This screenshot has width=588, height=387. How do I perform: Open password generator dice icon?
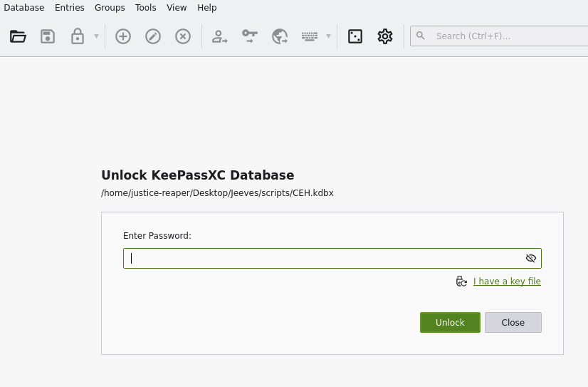[x=355, y=36]
